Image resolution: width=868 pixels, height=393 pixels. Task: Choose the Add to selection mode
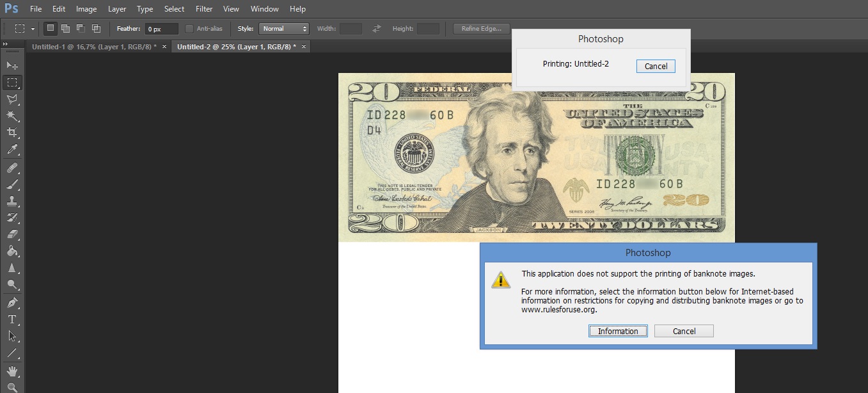pos(65,29)
